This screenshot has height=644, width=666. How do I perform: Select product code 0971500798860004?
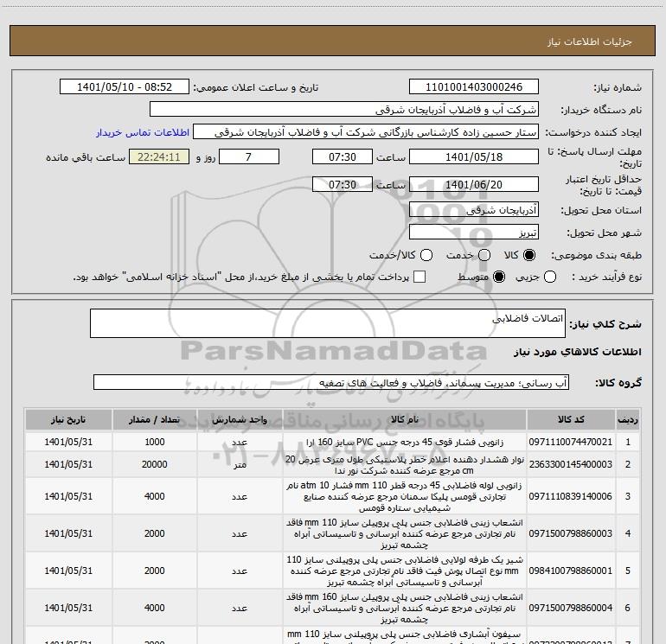[x=571, y=608]
